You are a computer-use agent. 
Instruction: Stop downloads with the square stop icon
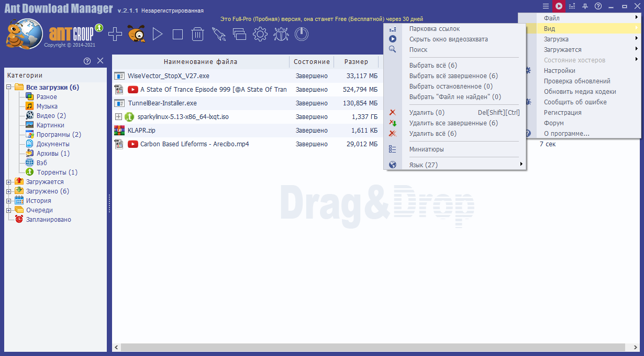pyautogui.click(x=177, y=35)
